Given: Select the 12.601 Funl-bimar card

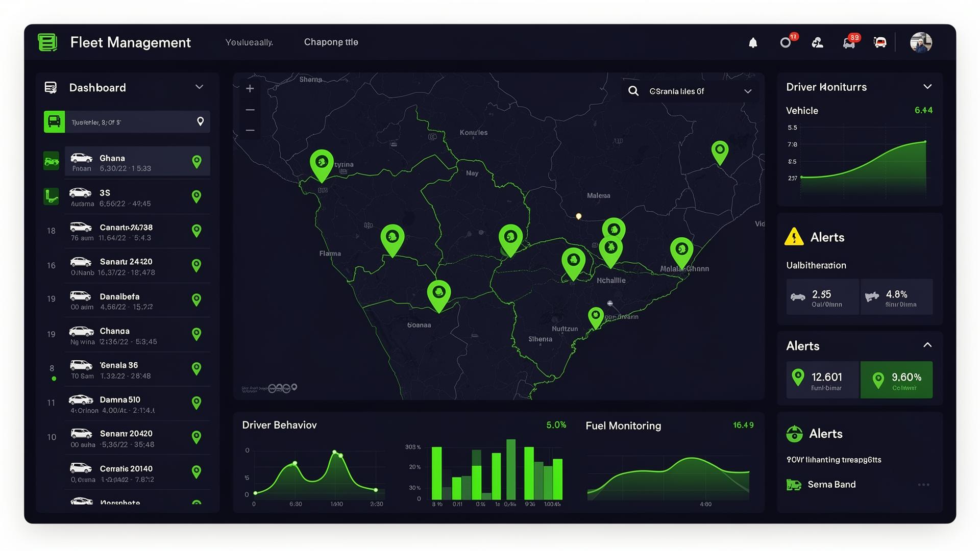Looking at the screenshot, I should click(x=823, y=380).
